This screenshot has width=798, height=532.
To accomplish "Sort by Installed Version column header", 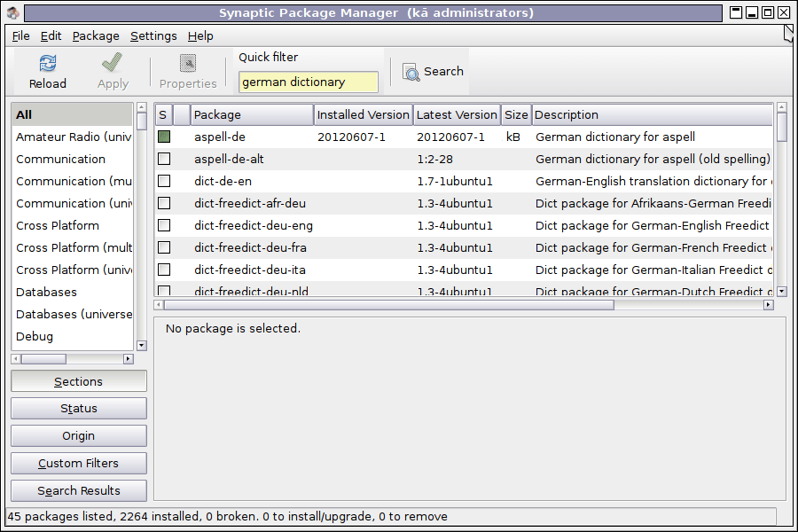I will tap(364, 115).
